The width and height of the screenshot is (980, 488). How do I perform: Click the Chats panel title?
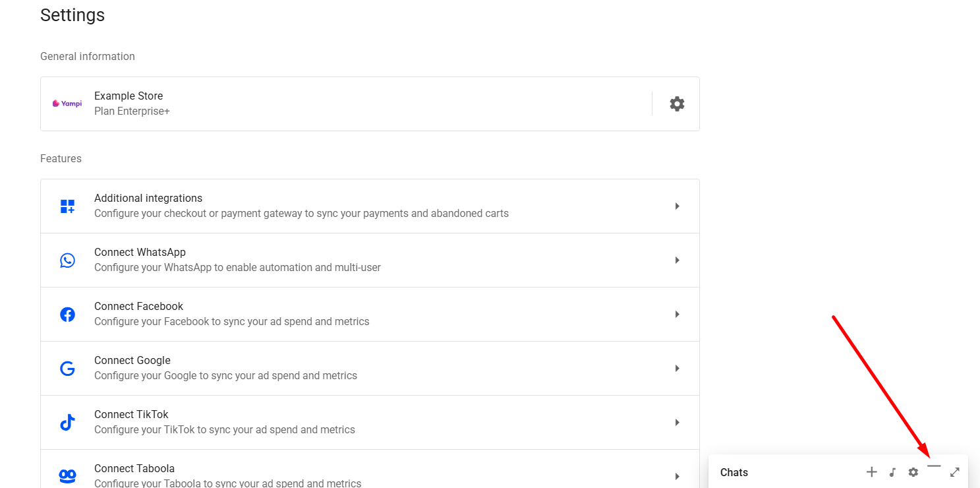734,472
